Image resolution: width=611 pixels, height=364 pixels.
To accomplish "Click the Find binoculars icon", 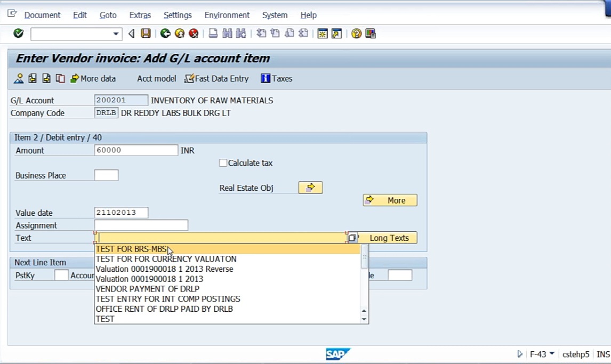I will pos(227,34).
